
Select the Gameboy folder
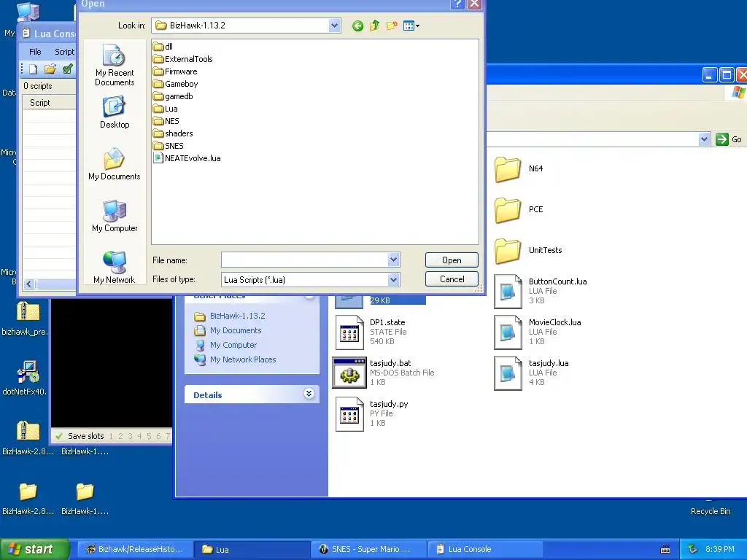176,84
